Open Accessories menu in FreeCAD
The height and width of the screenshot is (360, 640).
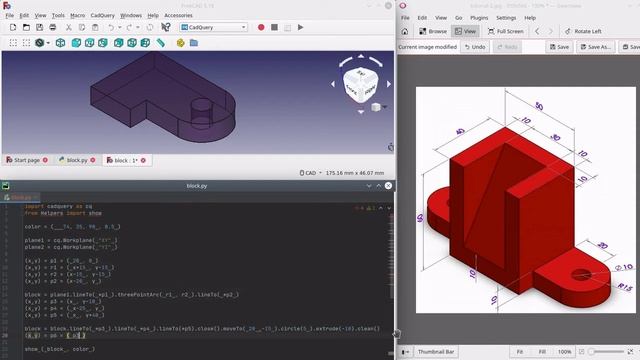pos(178,15)
